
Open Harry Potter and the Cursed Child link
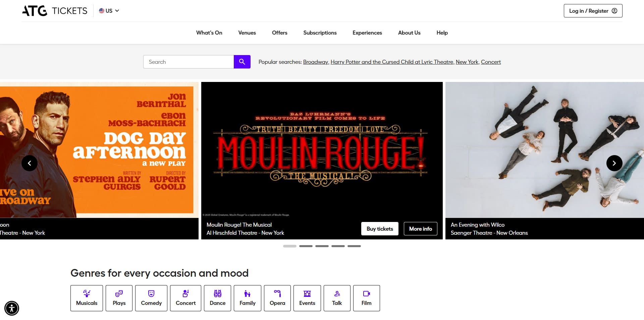392,62
